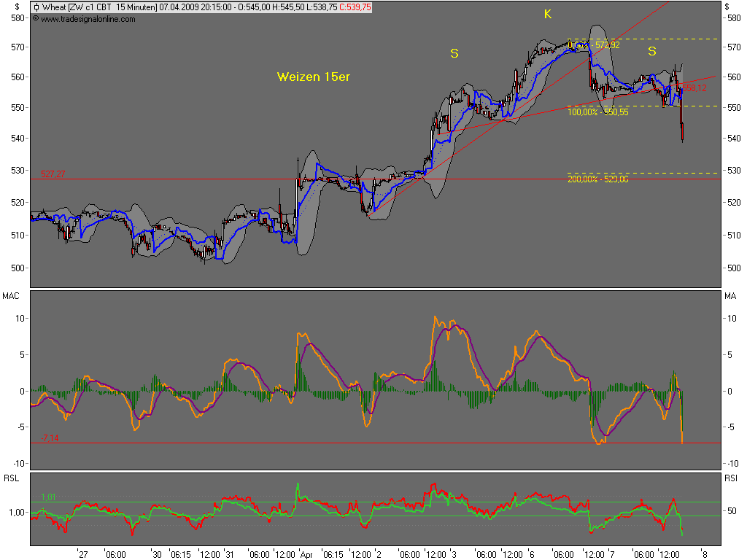Image resolution: width=747 pixels, height=560 pixels.
Task: Click the red "527,27" horizontal line label
Action: coord(53,174)
